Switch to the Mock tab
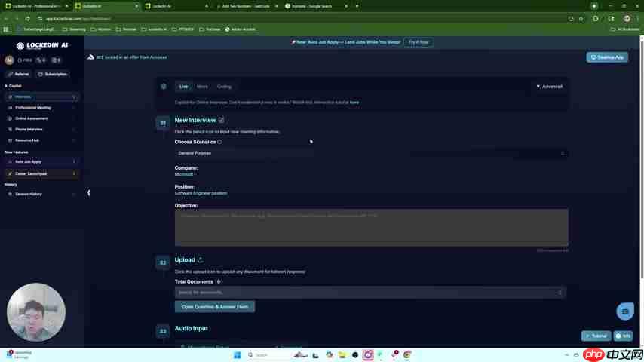 point(202,87)
